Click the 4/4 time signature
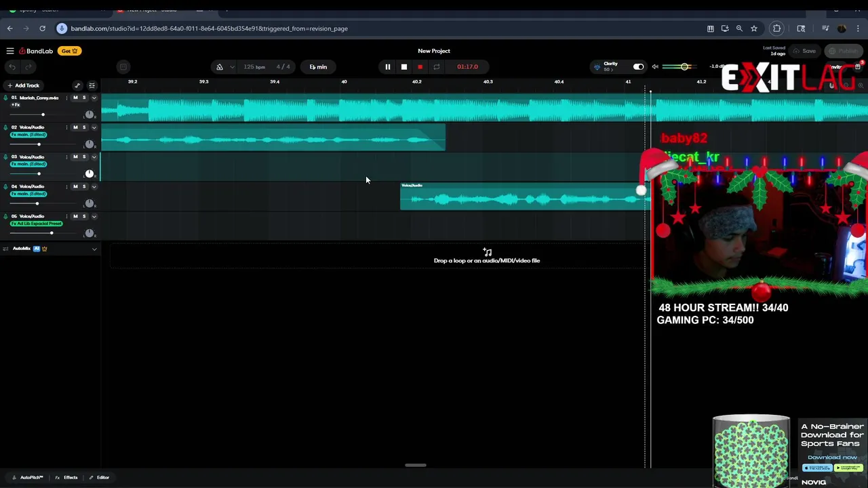 pyautogui.click(x=283, y=66)
